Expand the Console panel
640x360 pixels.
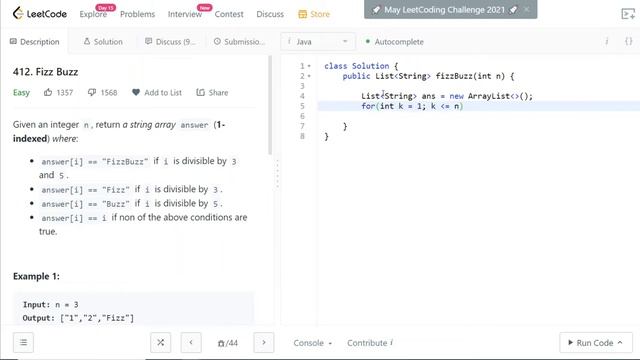point(313,343)
